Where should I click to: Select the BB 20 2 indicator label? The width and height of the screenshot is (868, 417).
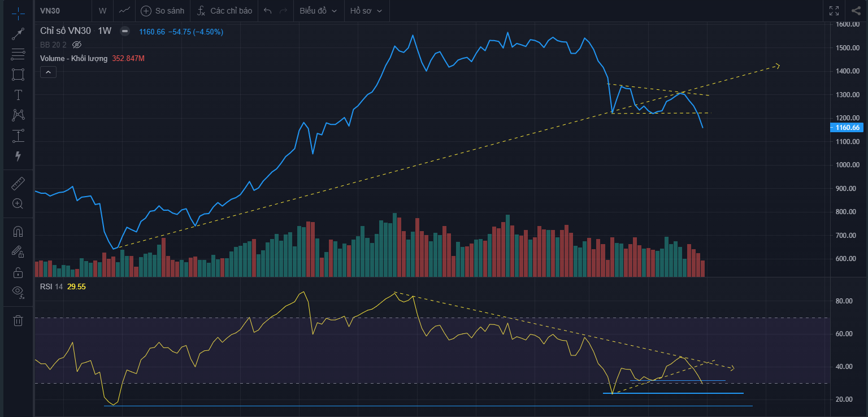[x=53, y=45]
